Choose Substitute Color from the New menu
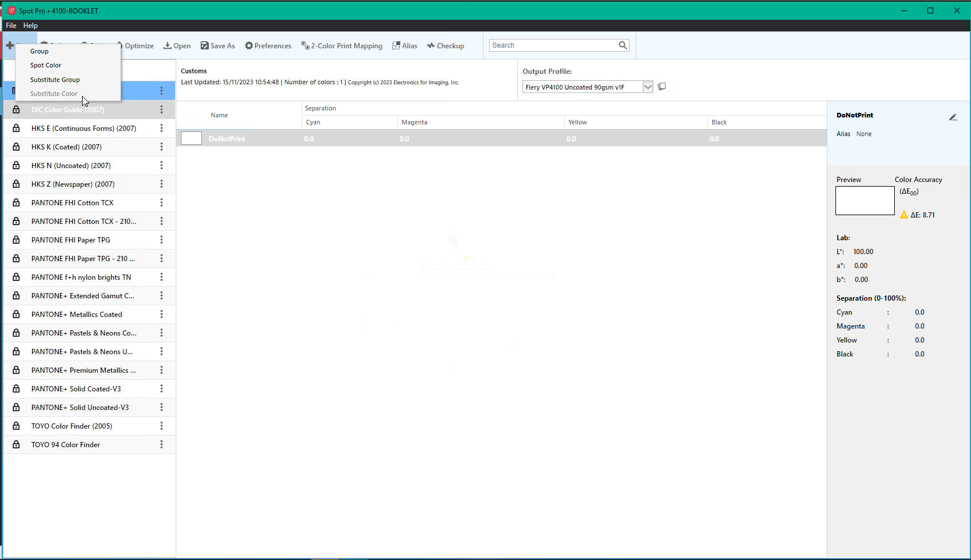The width and height of the screenshot is (971, 560). coord(68,94)
